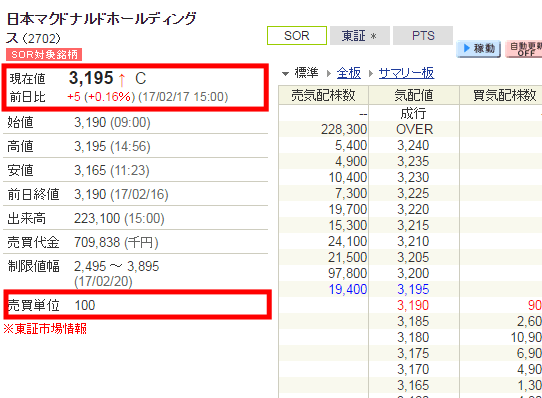Click the blue 3,195 ask price
Screen dimensions: 542x398
click(413, 289)
